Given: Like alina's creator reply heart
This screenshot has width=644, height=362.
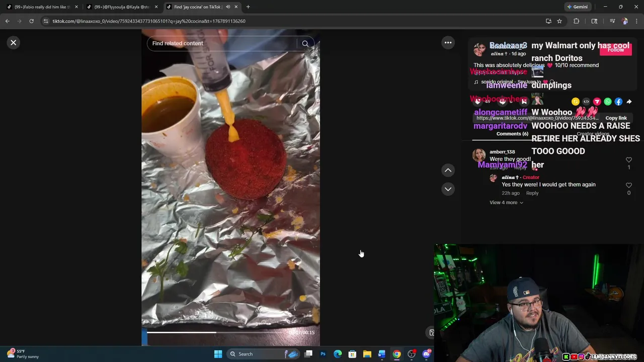Looking at the screenshot, I should (628, 186).
